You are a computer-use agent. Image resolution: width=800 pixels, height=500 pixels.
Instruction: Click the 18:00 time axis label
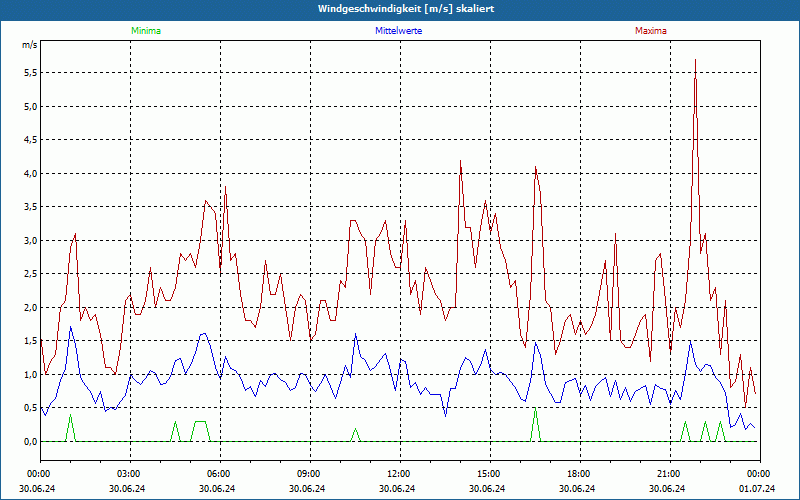(x=580, y=474)
